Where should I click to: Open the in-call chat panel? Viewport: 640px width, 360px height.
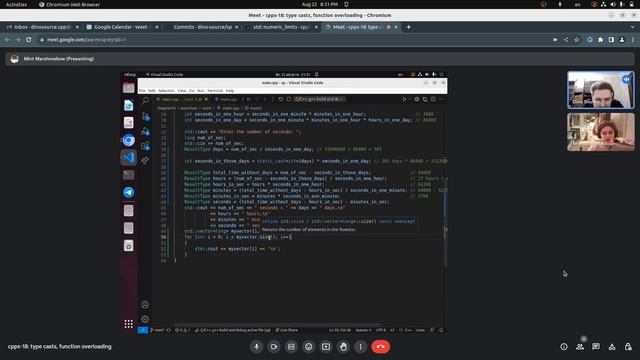[596, 347]
